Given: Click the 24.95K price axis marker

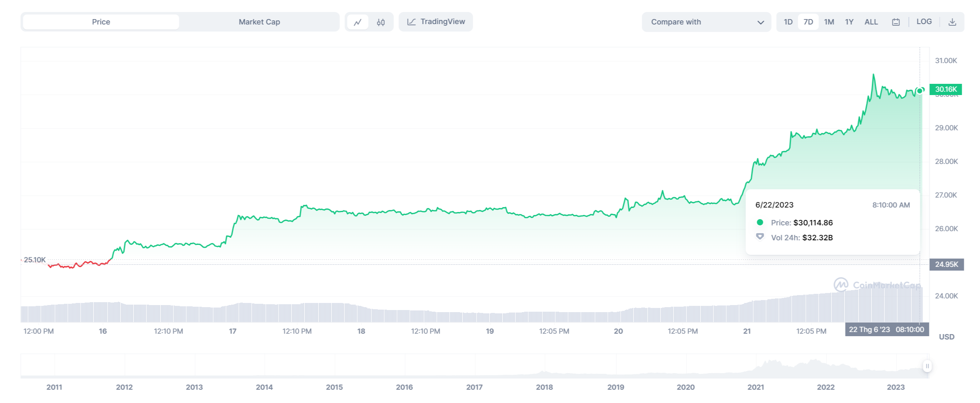Looking at the screenshot, I should pos(946,264).
